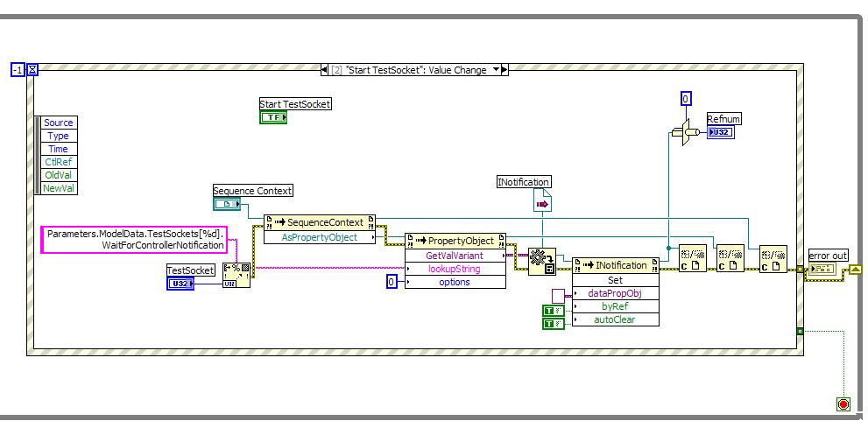
Task: Click the Variant To Data node
Action: pyautogui.click(x=542, y=262)
